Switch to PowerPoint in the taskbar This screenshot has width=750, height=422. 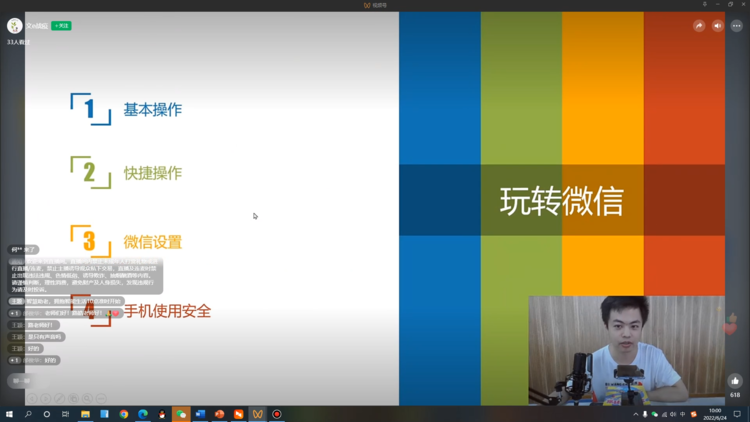click(x=220, y=414)
